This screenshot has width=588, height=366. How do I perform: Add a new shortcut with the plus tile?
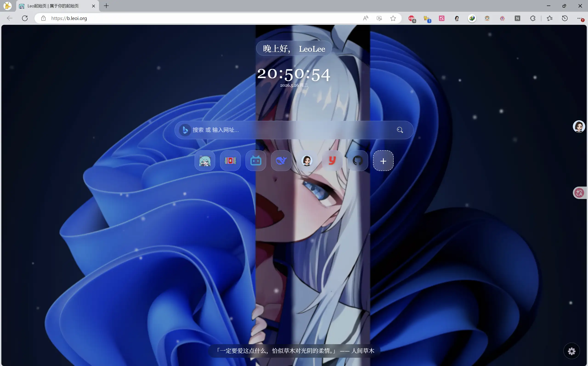tap(383, 161)
